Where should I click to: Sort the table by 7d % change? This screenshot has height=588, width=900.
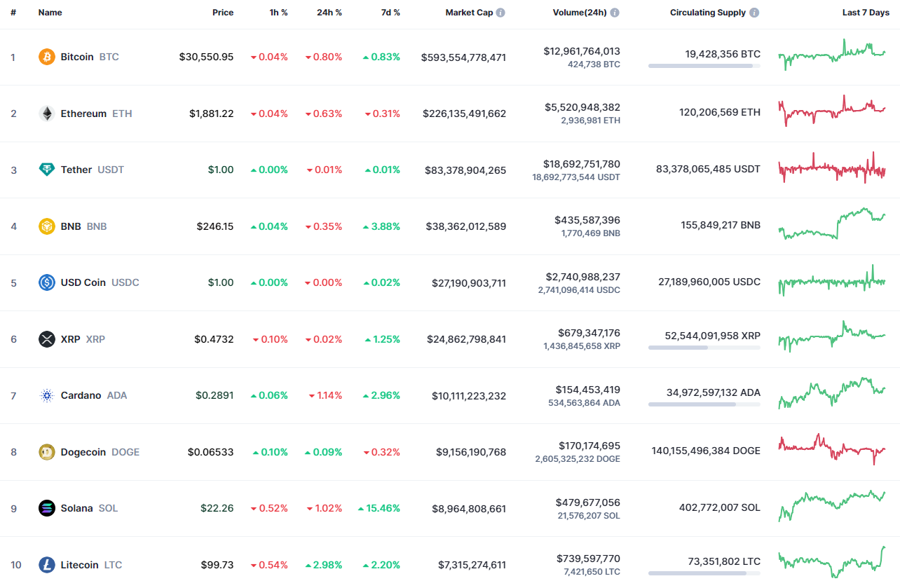pos(390,12)
